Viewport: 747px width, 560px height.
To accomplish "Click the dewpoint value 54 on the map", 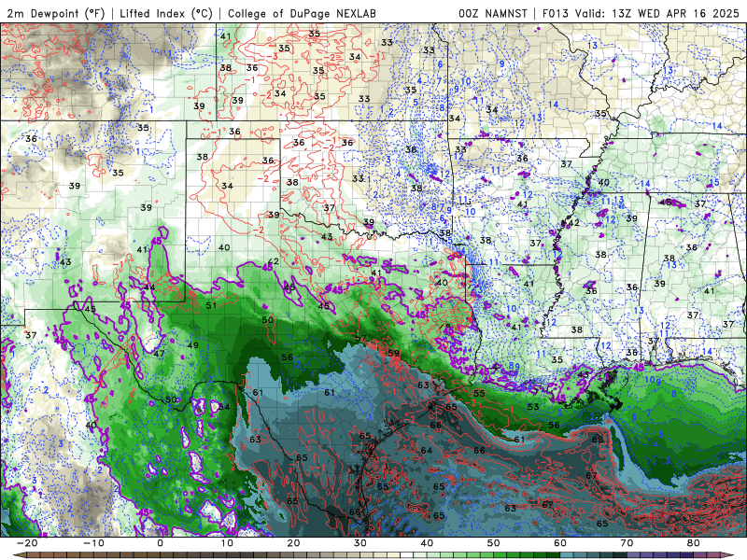I will pyautogui.click(x=224, y=407).
